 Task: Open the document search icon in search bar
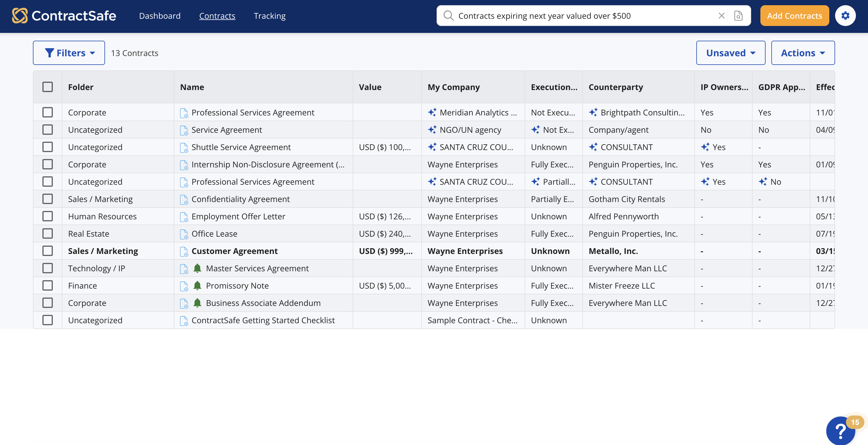[x=738, y=16]
